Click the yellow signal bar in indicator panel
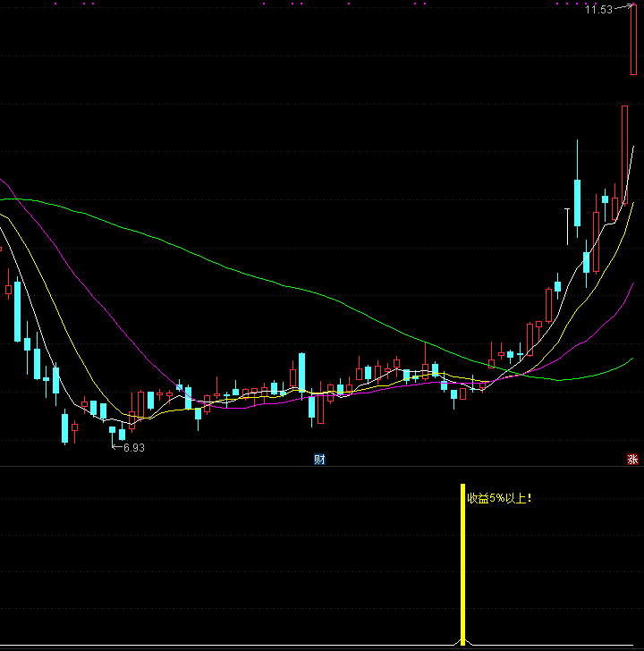 (463, 563)
